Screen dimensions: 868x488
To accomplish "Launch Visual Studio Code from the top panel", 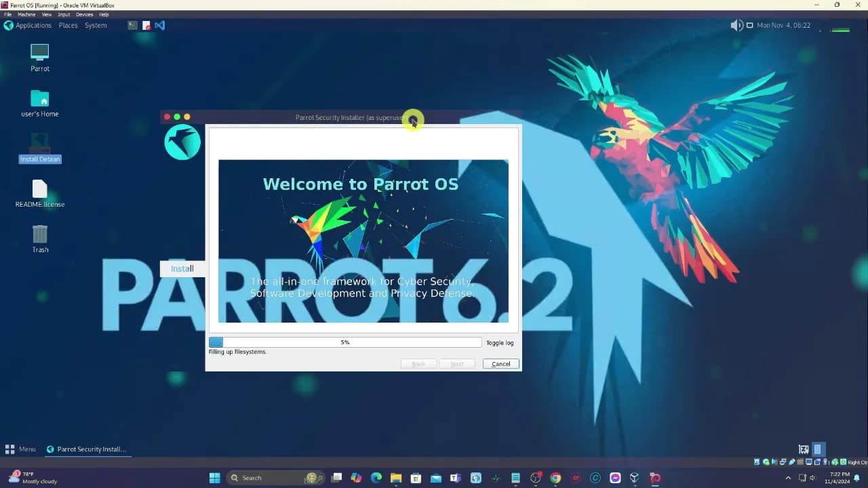I will 160,25.
